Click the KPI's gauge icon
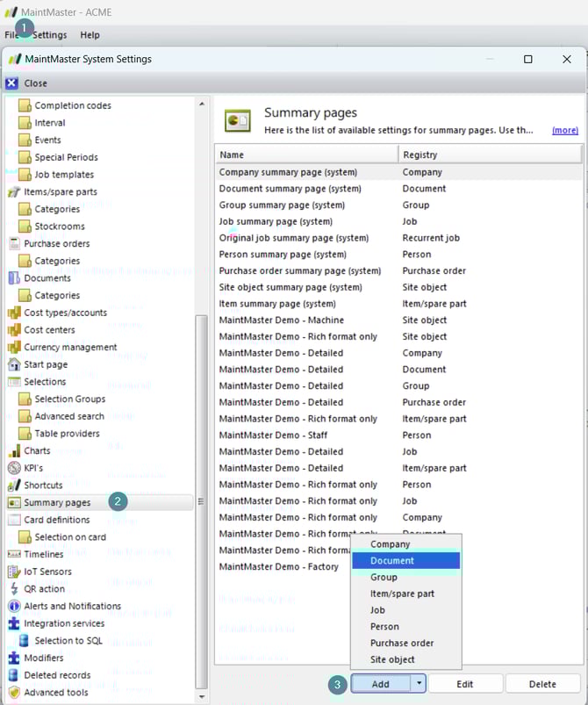This screenshot has height=705, width=588. [x=14, y=468]
